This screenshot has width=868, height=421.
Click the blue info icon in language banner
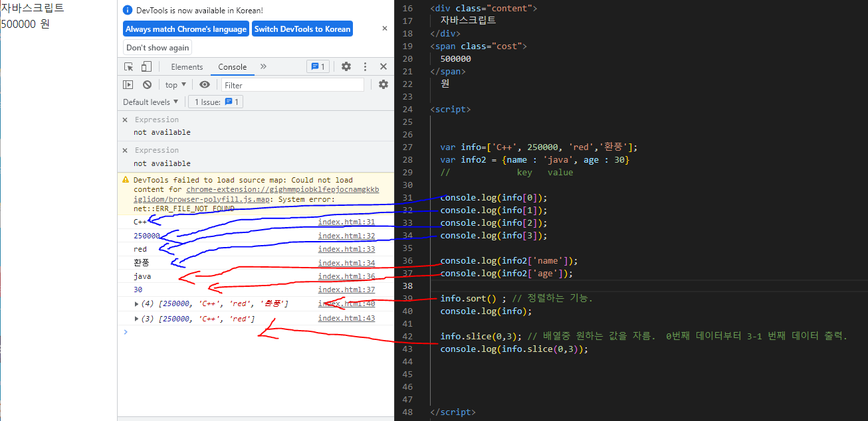coord(128,10)
